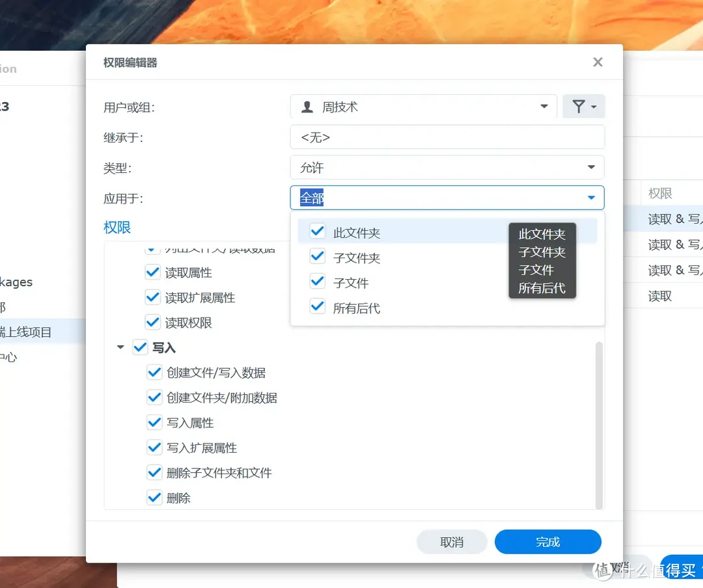Uncheck the 创建文件/写入数据 permission
The image size is (703, 588).
pos(154,372)
